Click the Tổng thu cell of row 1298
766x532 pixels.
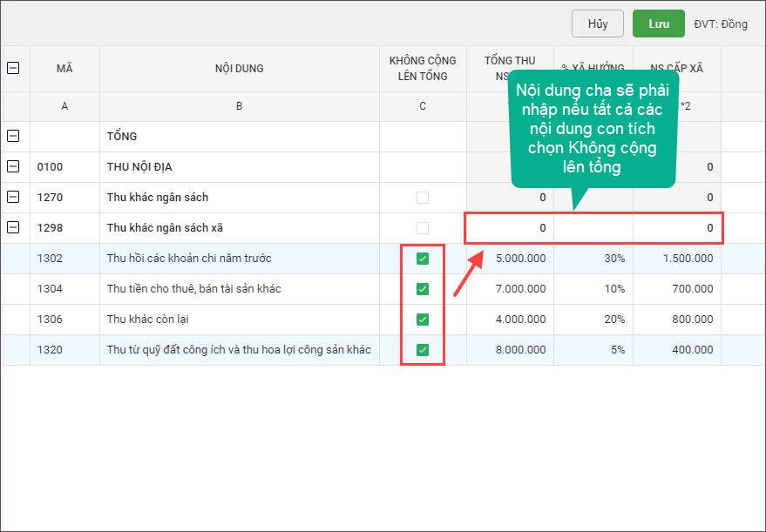point(510,228)
